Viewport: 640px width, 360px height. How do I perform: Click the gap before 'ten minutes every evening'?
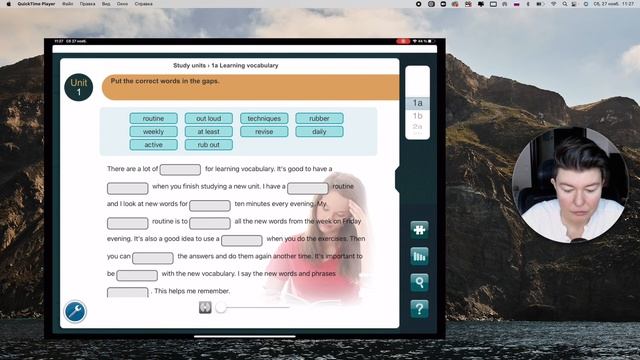210,205
